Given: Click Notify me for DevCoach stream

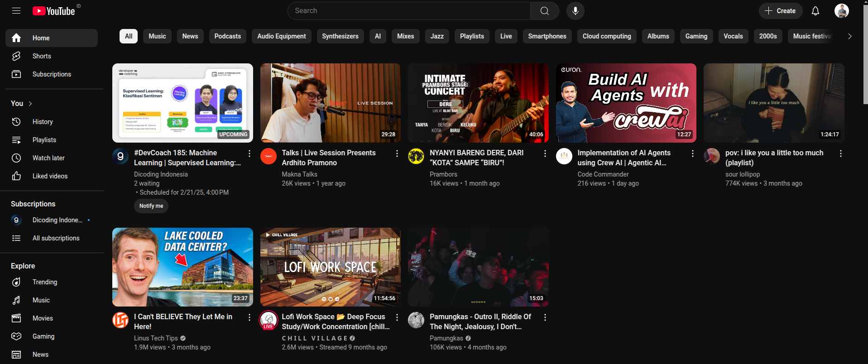Looking at the screenshot, I should coord(151,206).
